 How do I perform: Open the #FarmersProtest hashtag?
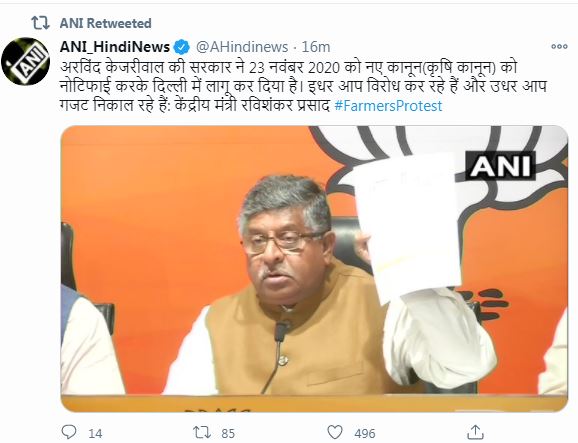click(x=388, y=106)
